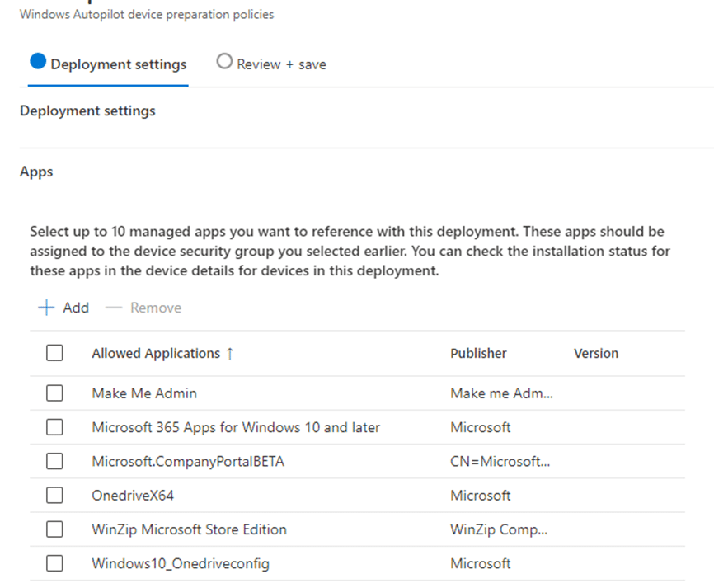This screenshot has width=714, height=588.
Task: Sort by Allowed Applications column header
Action: 156,354
